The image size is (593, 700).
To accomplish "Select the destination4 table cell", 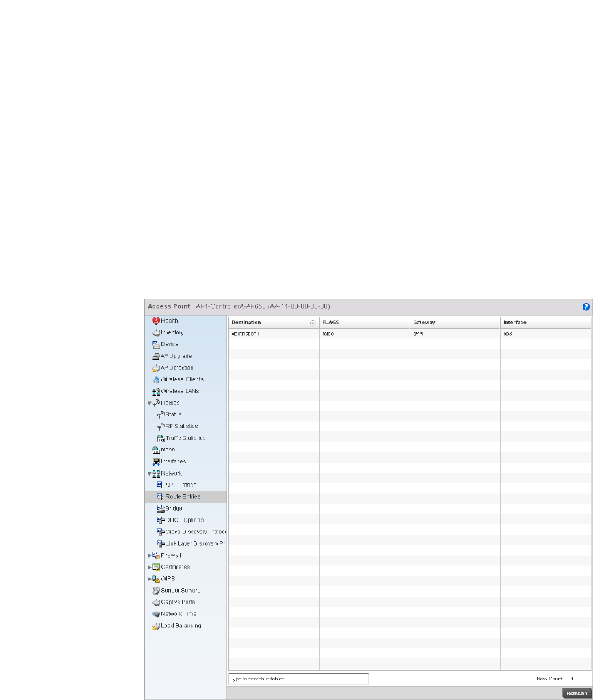I will (x=274, y=334).
